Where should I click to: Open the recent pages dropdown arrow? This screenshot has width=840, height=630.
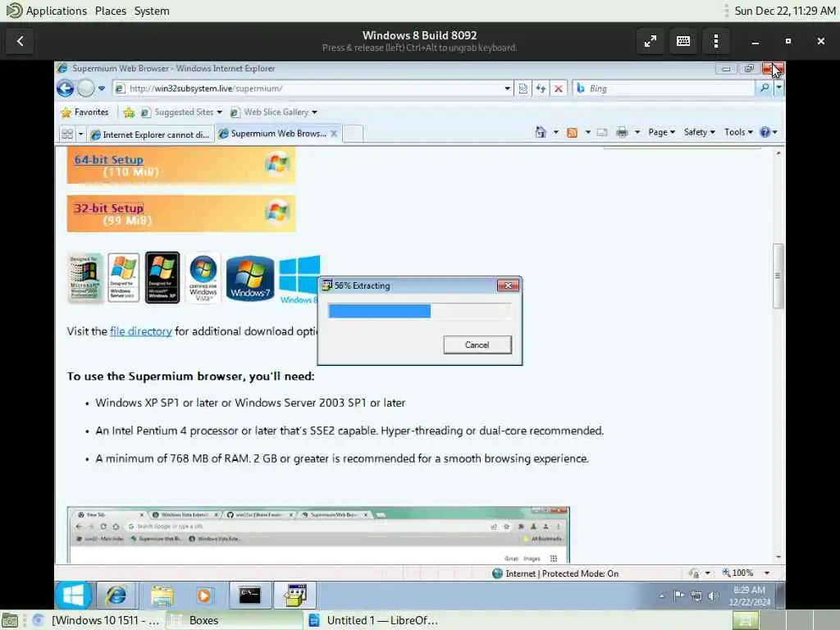point(102,89)
